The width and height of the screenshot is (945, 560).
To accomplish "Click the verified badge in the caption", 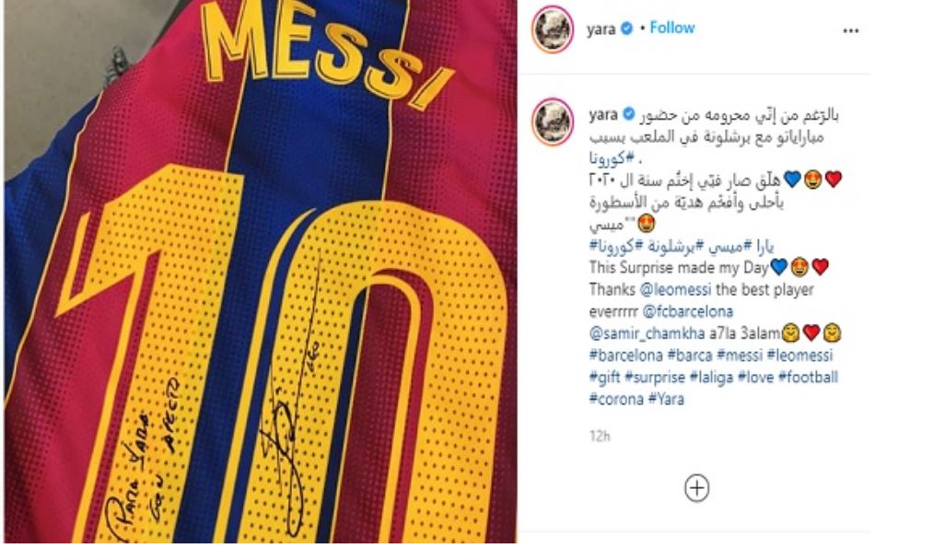I will 628,114.
